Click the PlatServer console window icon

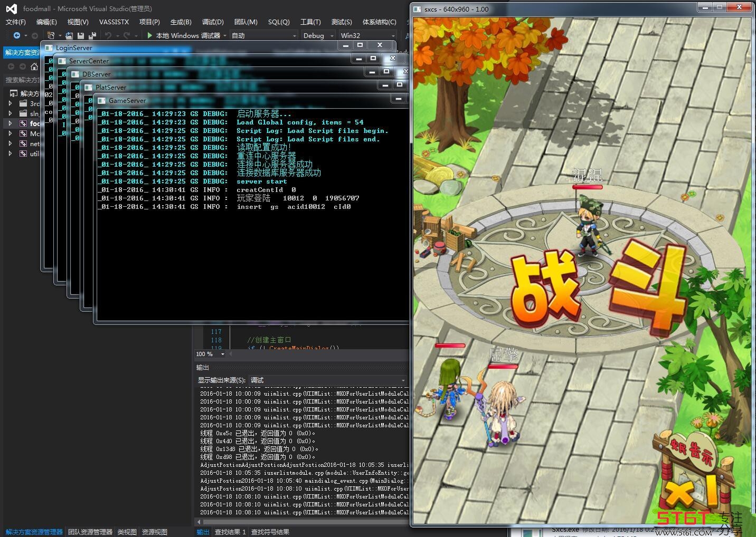click(88, 87)
